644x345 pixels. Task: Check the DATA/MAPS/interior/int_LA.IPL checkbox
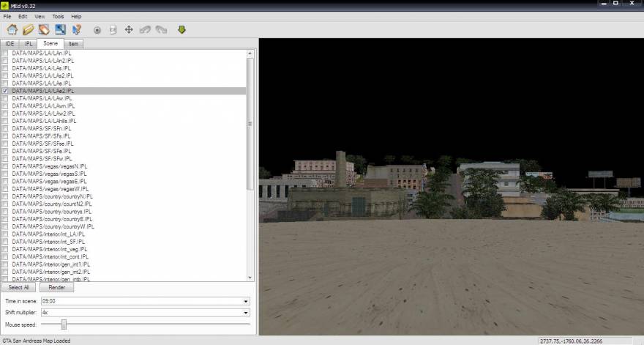(x=5, y=234)
